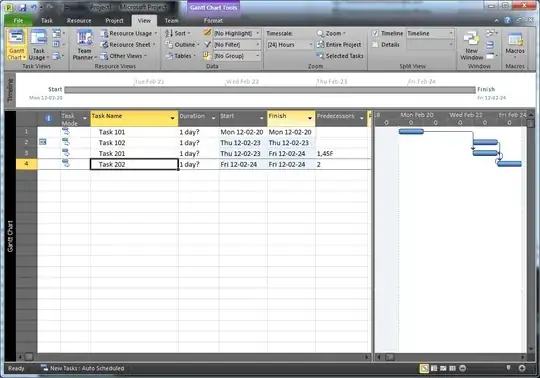The height and width of the screenshot is (378, 540).
Task: Open Resource Sheet view
Action: (x=128, y=44)
